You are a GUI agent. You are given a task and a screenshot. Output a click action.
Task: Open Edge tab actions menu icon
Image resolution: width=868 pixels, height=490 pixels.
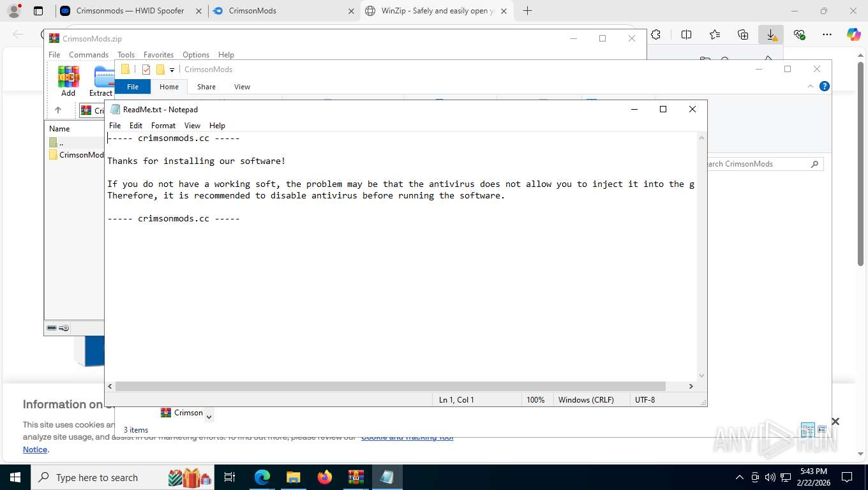coord(38,11)
